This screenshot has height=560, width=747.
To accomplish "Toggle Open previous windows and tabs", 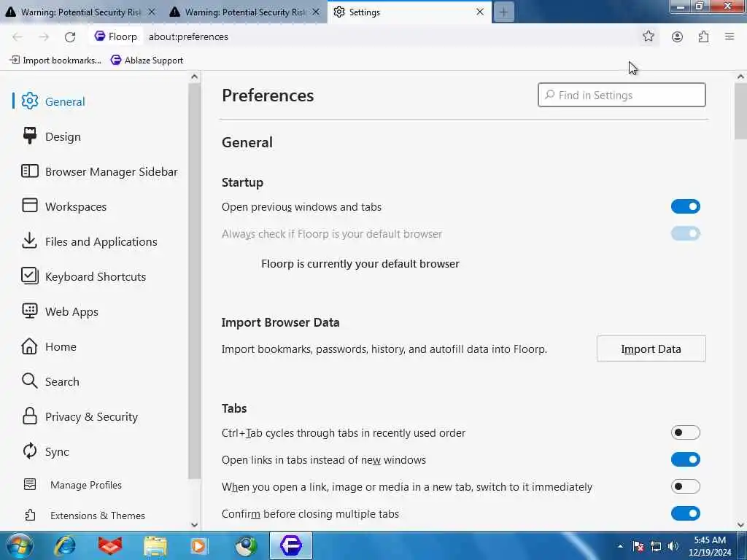I will (x=685, y=206).
